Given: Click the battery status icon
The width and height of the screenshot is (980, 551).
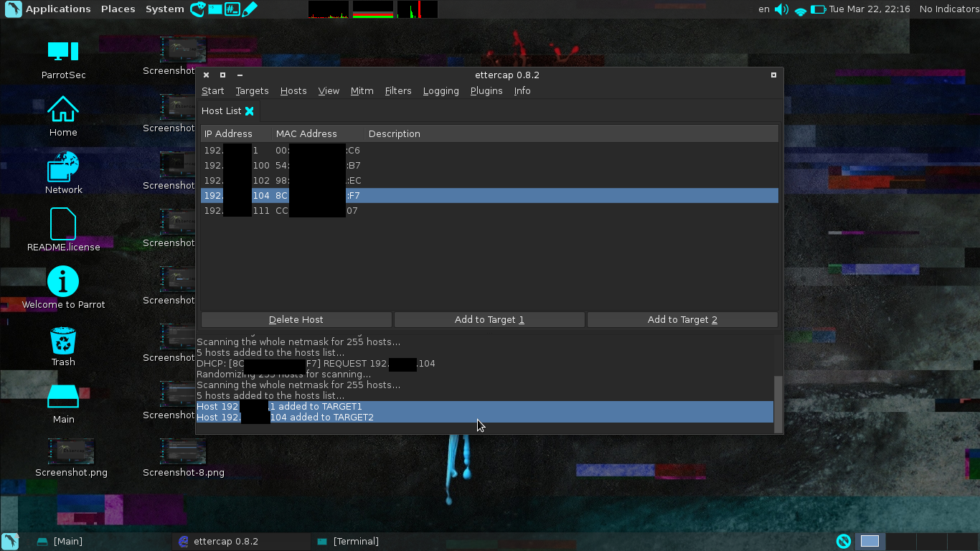Looking at the screenshot, I should pyautogui.click(x=819, y=9).
